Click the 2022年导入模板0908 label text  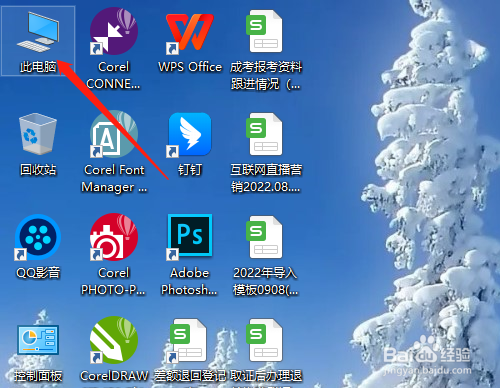(266, 281)
